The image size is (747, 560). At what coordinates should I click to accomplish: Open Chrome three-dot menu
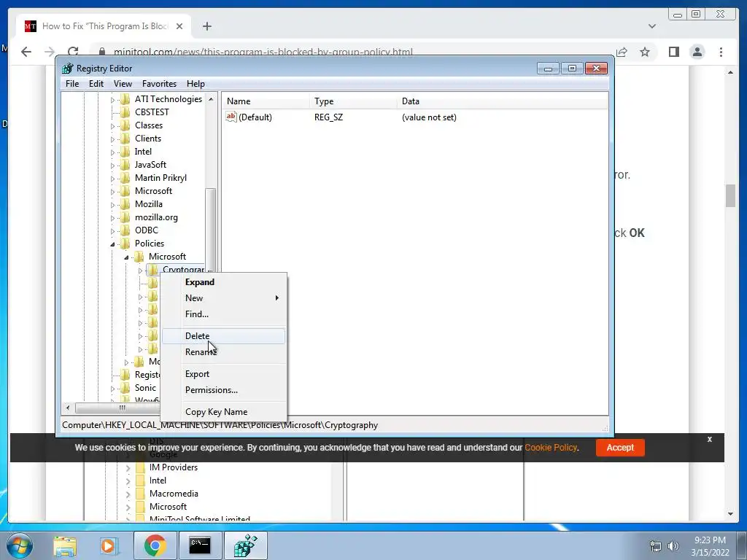pos(721,52)
